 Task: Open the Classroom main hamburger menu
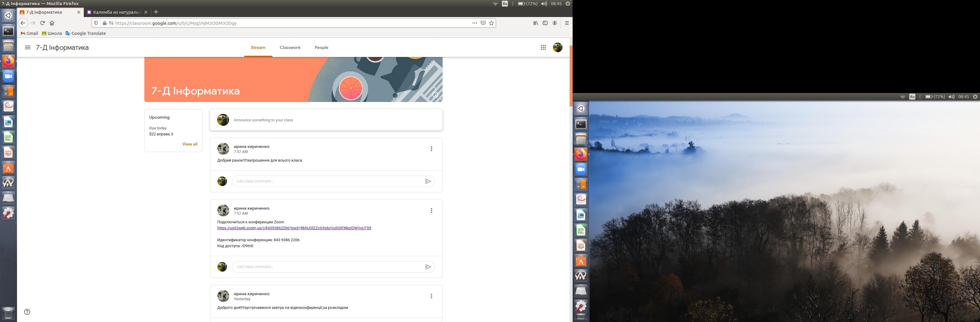[x=27, y=47]
